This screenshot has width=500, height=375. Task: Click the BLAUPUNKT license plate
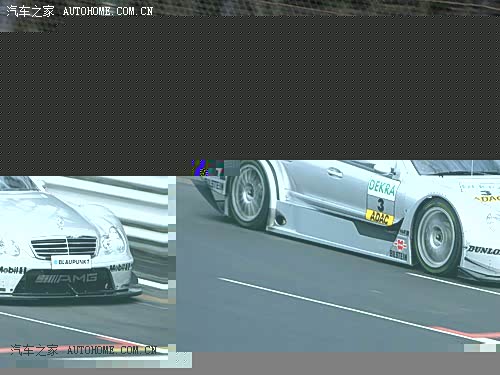pyautogui.click(x=71, y=262)
